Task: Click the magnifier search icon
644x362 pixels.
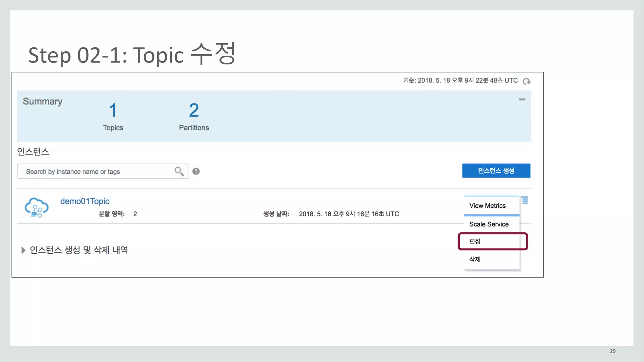Action: point(179,171)
